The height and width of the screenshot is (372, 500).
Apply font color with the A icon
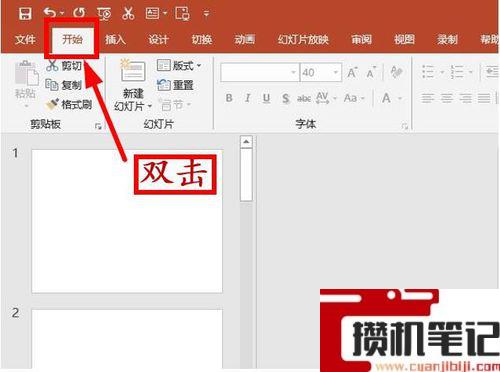[386, 98]
